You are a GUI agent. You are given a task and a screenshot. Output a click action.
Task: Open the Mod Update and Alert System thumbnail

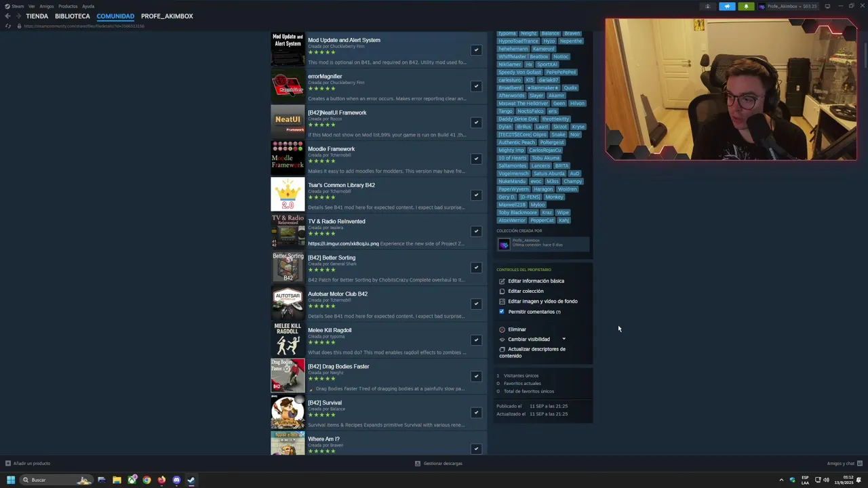click(x=288, y=49)
